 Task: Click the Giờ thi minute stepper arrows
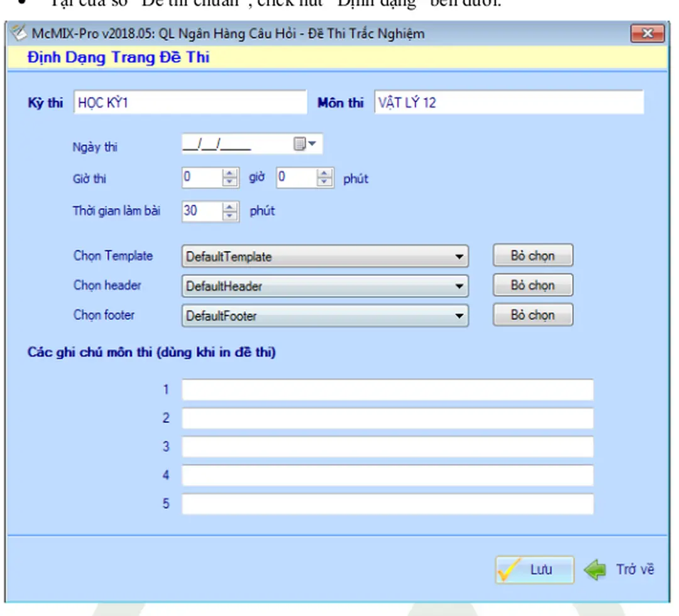[324, 179]
